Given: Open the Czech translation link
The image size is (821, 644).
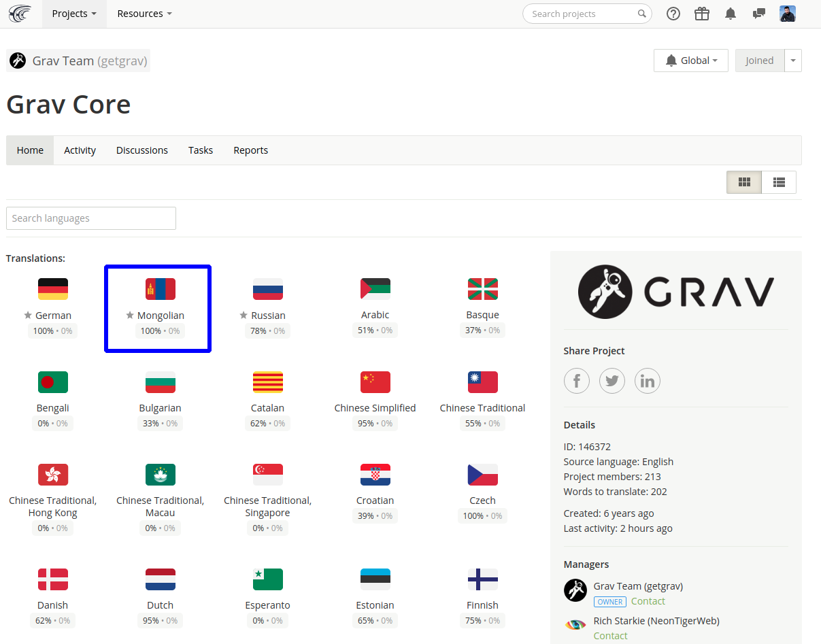Looking at the screenshot, I should click(x=483, y=501).
